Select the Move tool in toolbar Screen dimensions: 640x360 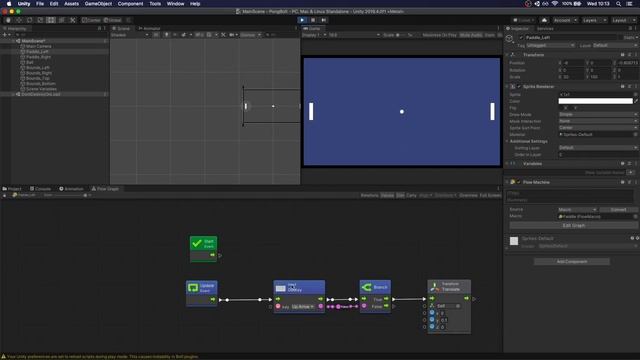(19, 20)
